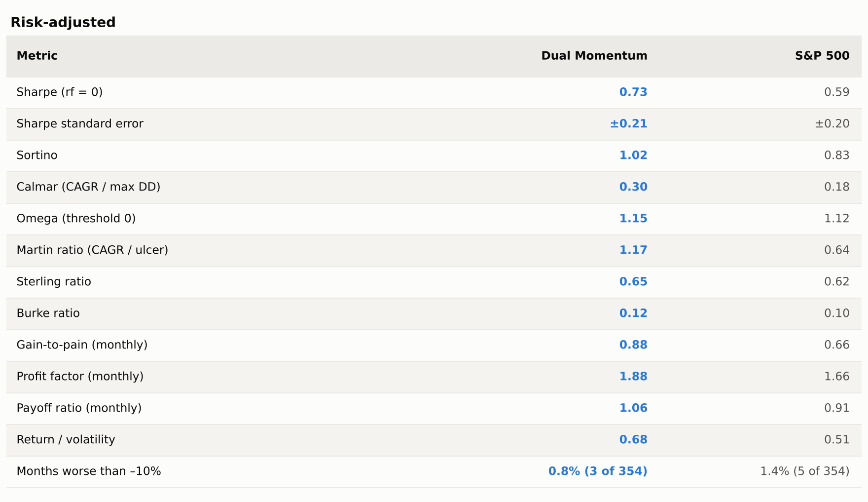Select the Burke ratio label
The image size is (868, 502).
tap(48, 313)
